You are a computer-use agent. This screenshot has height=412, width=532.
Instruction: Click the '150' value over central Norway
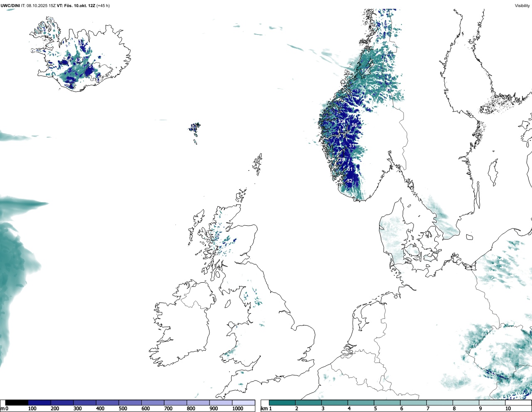tap(365, 71)
